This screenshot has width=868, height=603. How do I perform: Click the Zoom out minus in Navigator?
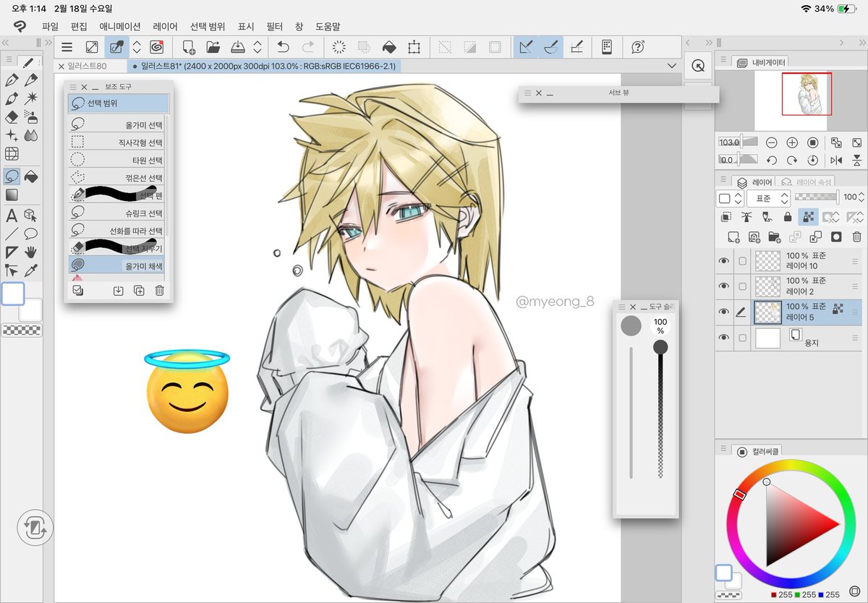[772, 142]
